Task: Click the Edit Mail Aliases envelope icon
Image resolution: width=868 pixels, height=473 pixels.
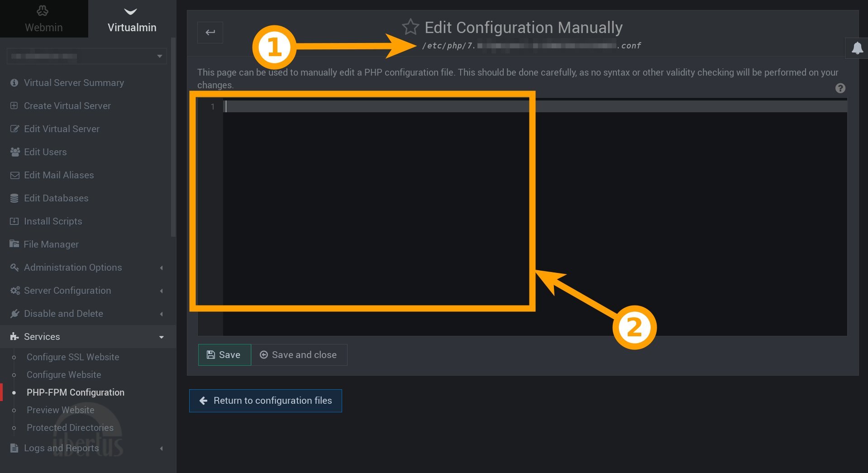Action: [14, 175]
